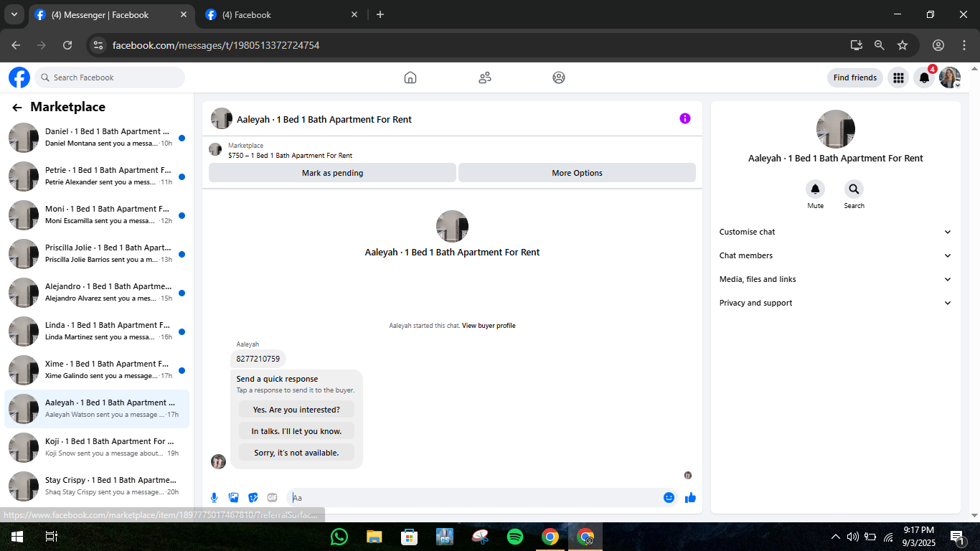This screenshot has height=551, width=980.
Task: Click the Find friends button
Action: pos(855,77)
